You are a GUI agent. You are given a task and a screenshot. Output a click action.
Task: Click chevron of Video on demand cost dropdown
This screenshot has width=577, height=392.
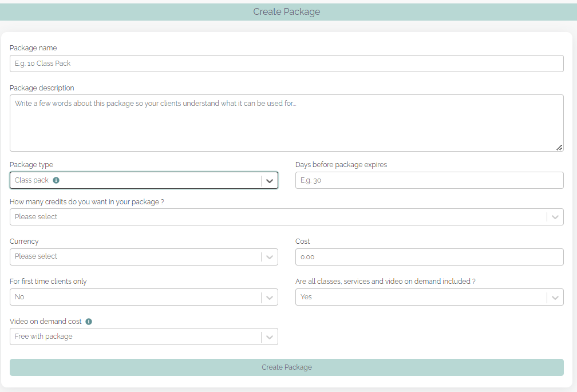coord(270,337)
